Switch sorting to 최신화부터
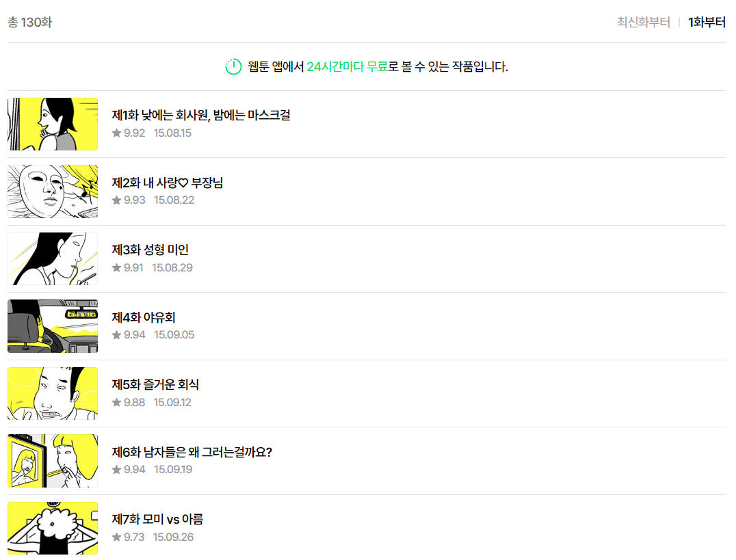The width and height of the screenshot is (736, 560). point(642,22)
